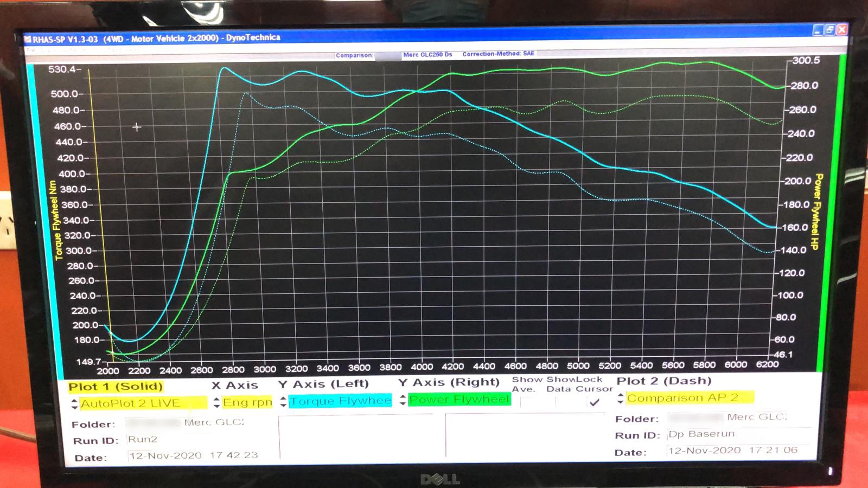Open the Eng rpm X axis selector
This screenshot has width=868, height=488.
247,402
